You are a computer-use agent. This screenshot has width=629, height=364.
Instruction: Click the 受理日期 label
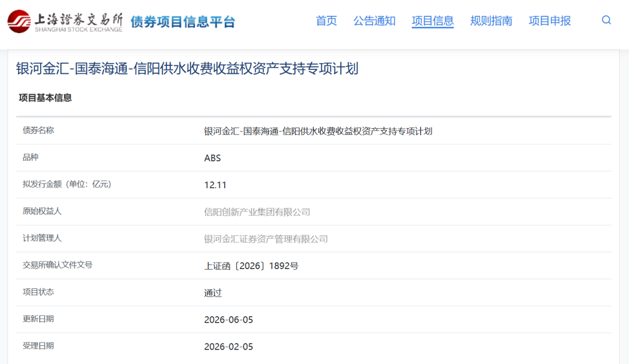tap(38, 345)
